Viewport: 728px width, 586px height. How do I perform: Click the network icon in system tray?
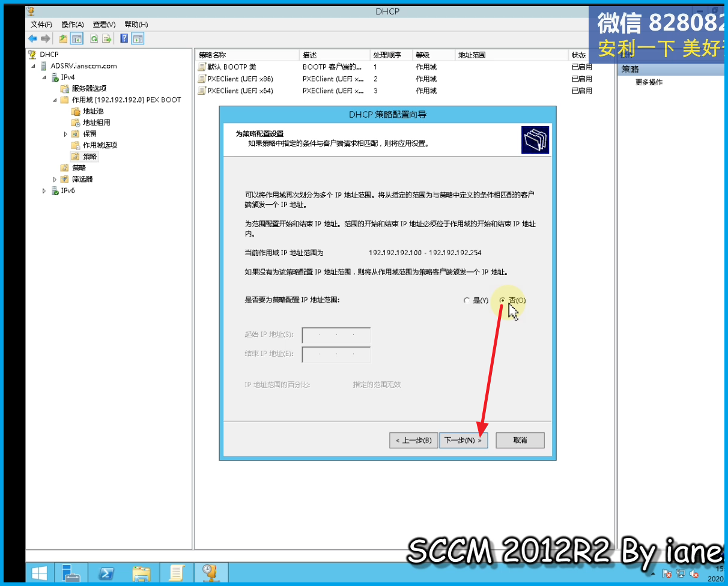(681, 574)
